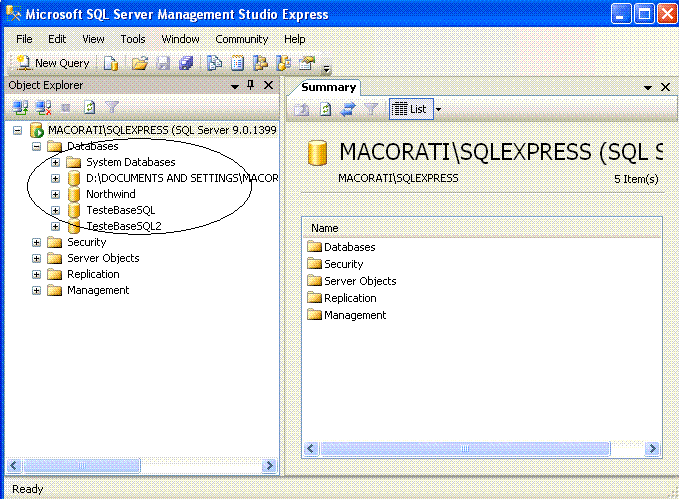
Task: Select Databases folder in Summary list
Action: click(349, 247)
